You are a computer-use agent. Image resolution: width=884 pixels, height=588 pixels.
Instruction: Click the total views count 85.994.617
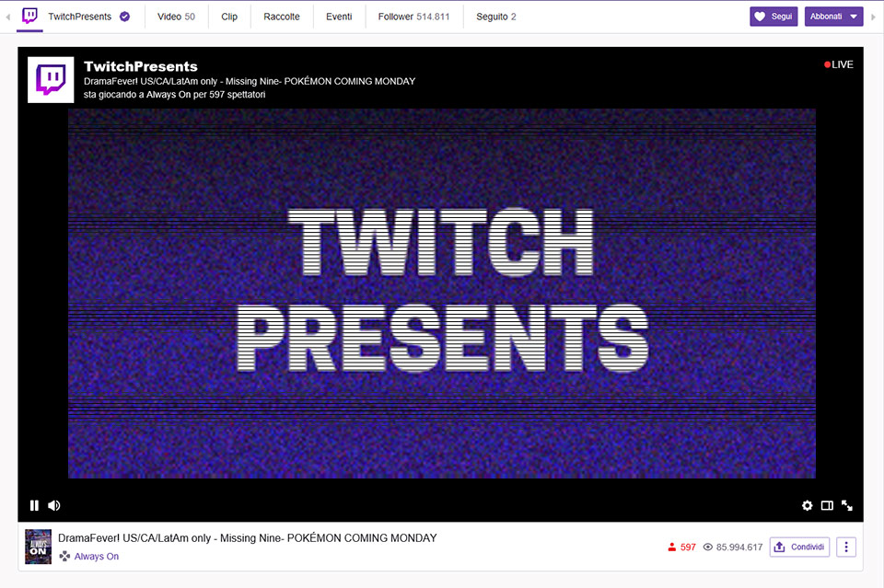733,547
